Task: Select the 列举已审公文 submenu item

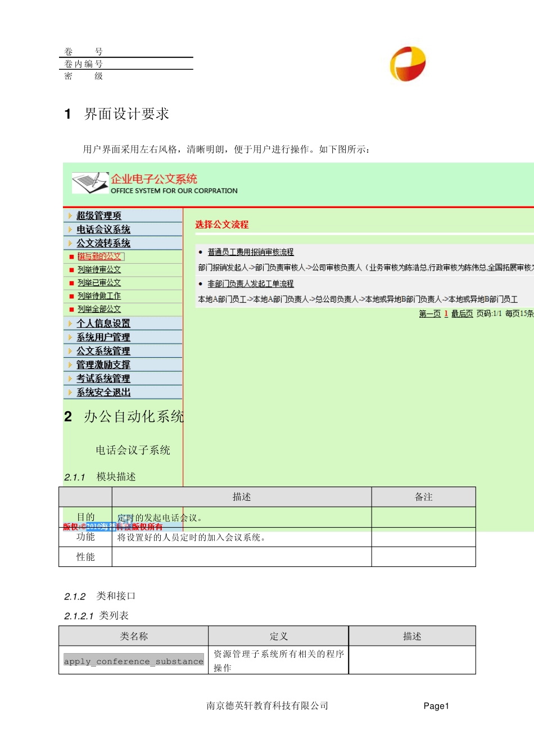Action: pyautogui.click(x=99, y=283)
